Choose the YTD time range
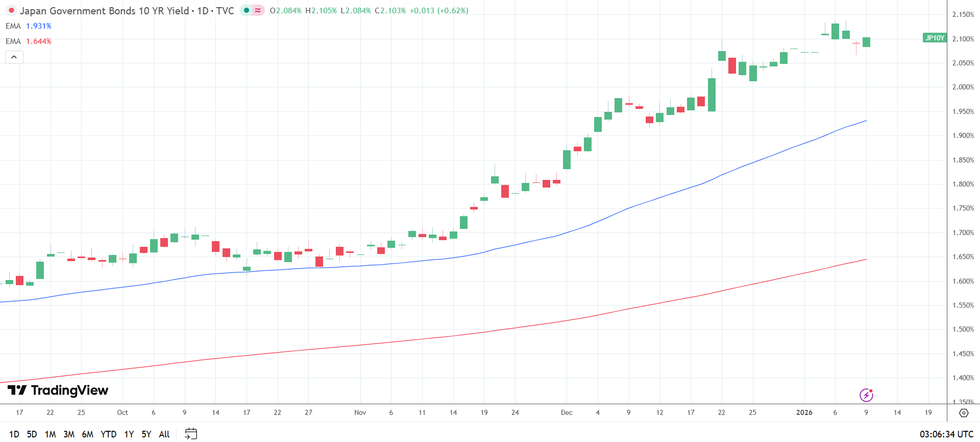Image resolution: width=980 pixels, height=442 pixels. (x=108, y=434)
